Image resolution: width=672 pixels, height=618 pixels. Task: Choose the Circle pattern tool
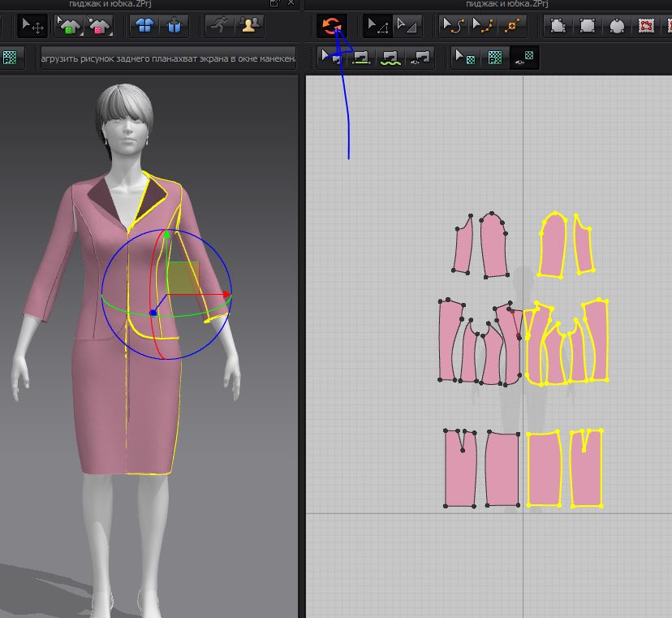coord(617,26)
